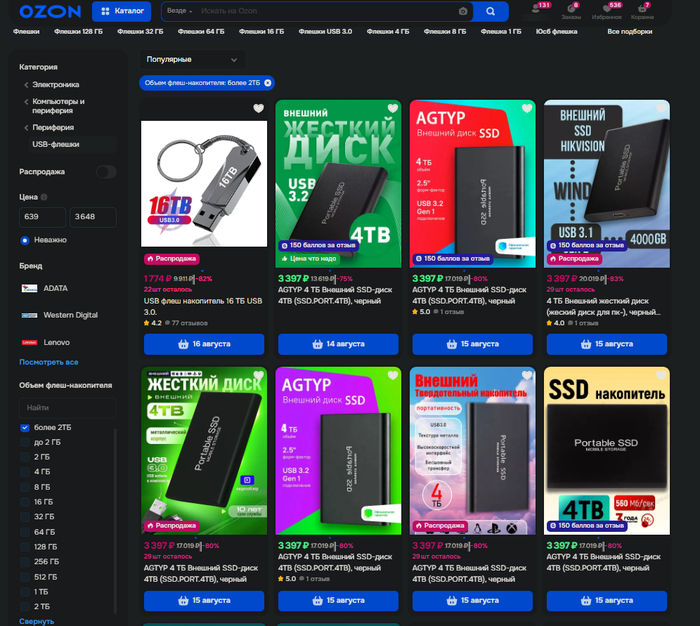Open 'USB флеш накопитель 16 ТБ' product title

click(203, 306)
